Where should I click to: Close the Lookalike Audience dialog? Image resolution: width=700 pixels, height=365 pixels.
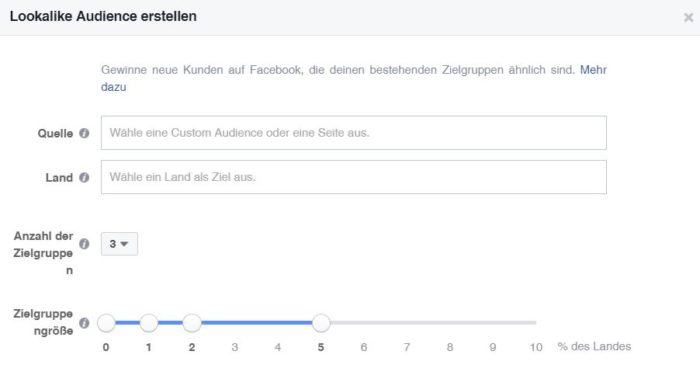point(688,17)
